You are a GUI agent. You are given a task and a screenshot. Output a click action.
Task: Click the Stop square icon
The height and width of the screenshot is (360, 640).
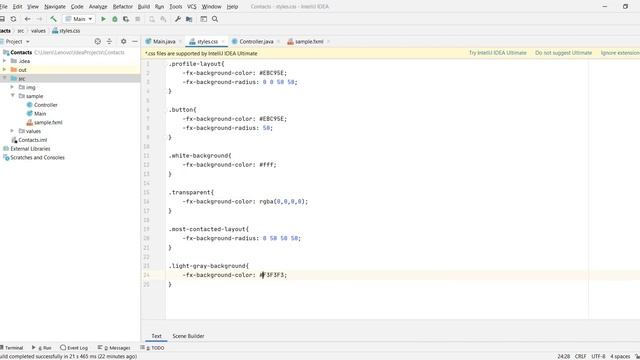click(x=138, y=19)
